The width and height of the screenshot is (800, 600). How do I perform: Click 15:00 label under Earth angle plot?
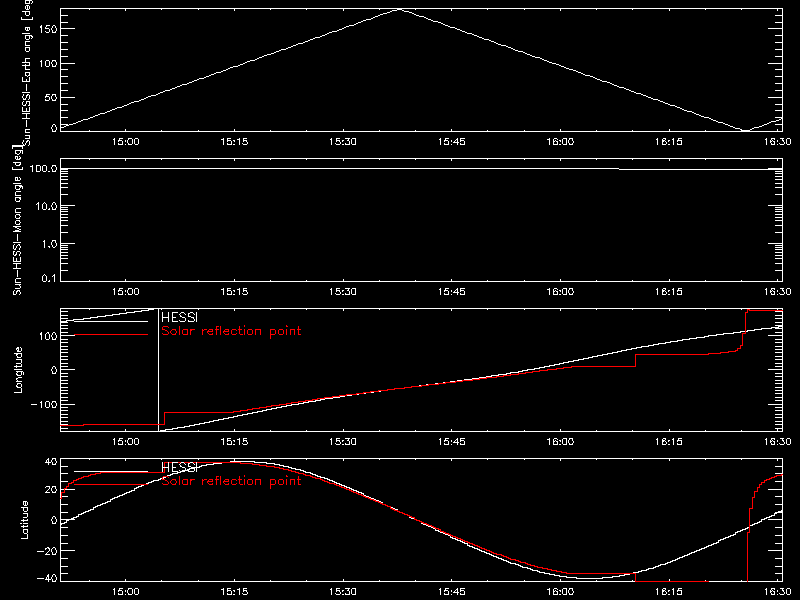pos(126,141)
